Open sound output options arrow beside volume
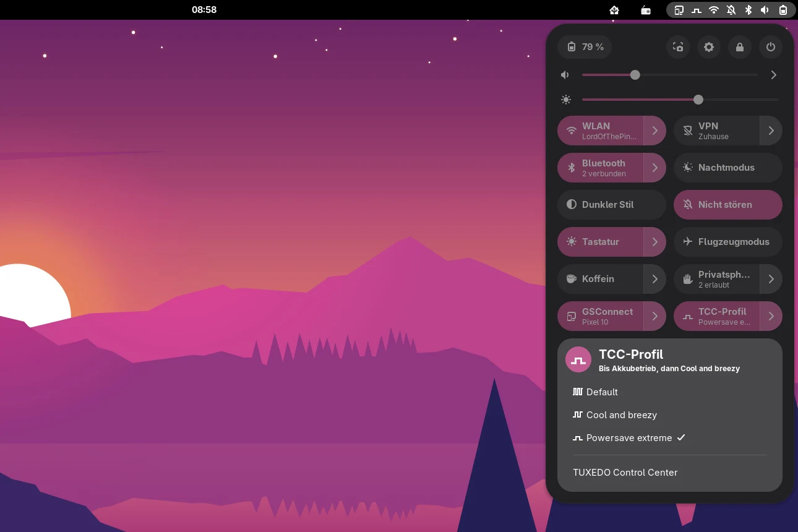This screenshot has width=798, height=532. coord(773,75)
